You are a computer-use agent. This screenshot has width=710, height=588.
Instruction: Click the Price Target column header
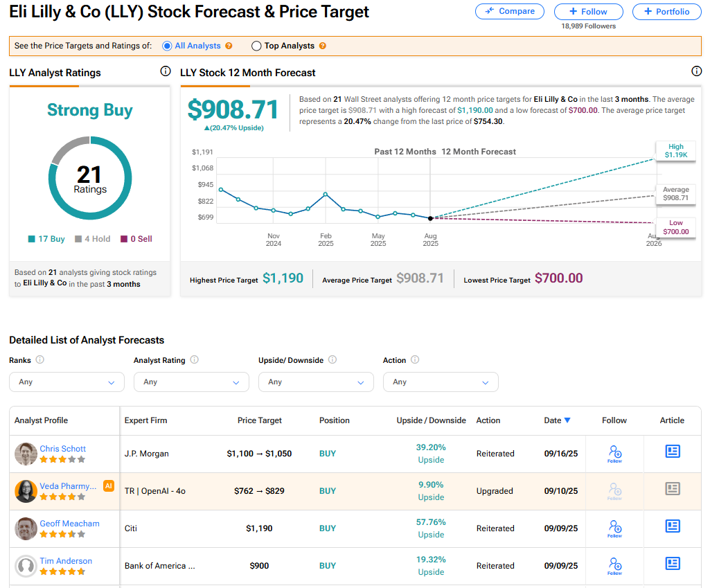click(259, 420)
